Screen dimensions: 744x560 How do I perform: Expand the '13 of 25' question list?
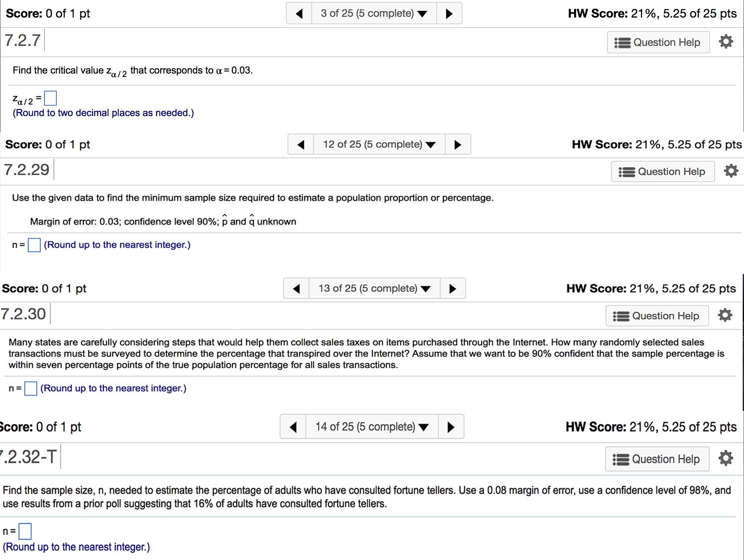[374, 289]
